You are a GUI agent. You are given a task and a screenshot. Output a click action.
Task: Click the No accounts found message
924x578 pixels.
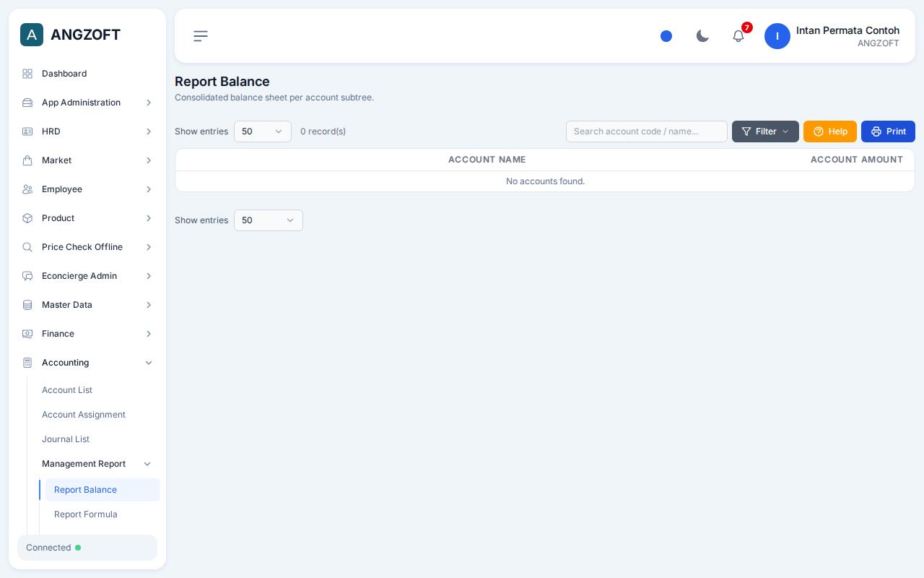tap(545, 181)
